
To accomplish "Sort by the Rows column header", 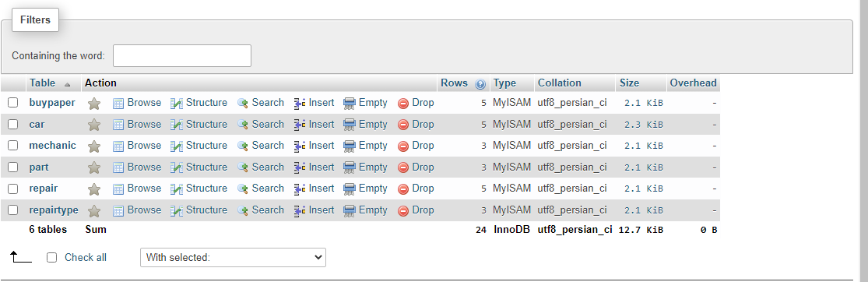I will [454, 83].
